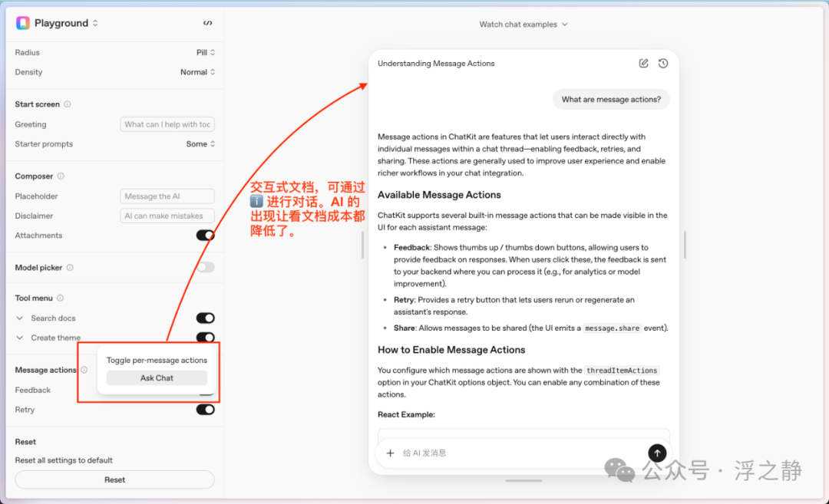Open the Playground switcher dropdown
This screenshot has width=829, height=504.
pyautogui.click(x=95, y=23)
